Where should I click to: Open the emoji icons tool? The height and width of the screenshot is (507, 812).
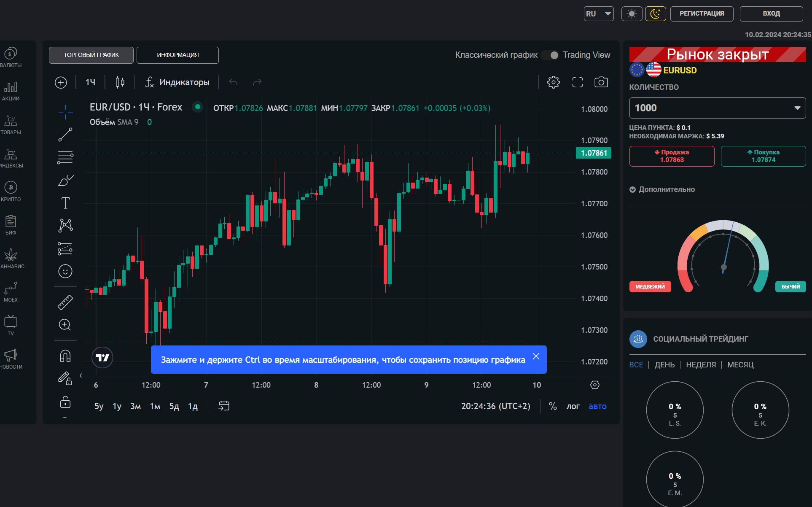point(65,271)
